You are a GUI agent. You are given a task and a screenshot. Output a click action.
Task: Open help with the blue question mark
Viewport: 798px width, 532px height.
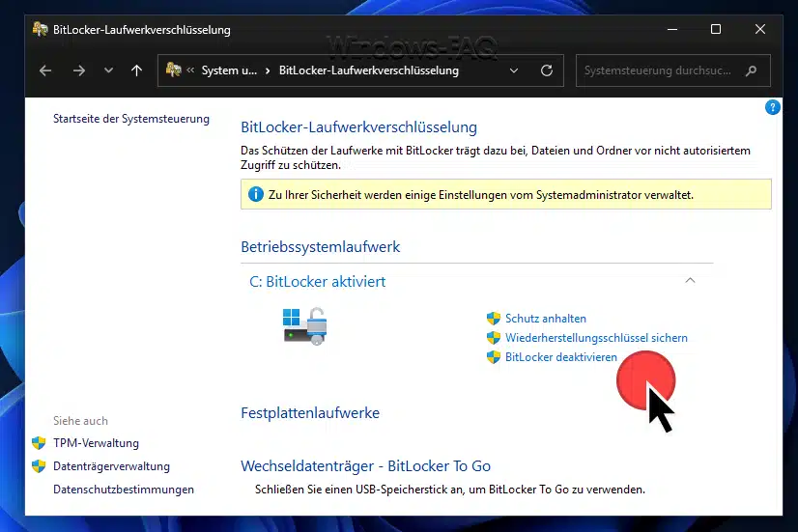click(x=772, y=107)
